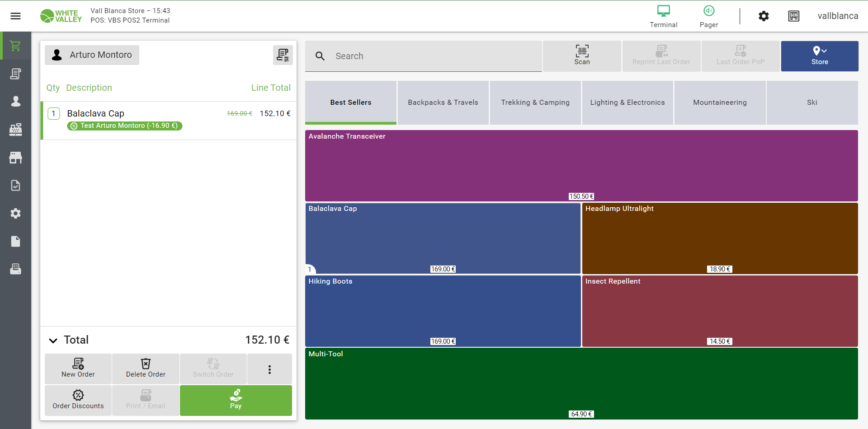
Task: Select the Lighting & Electronics tab
Action: click(x=627, y=103)
